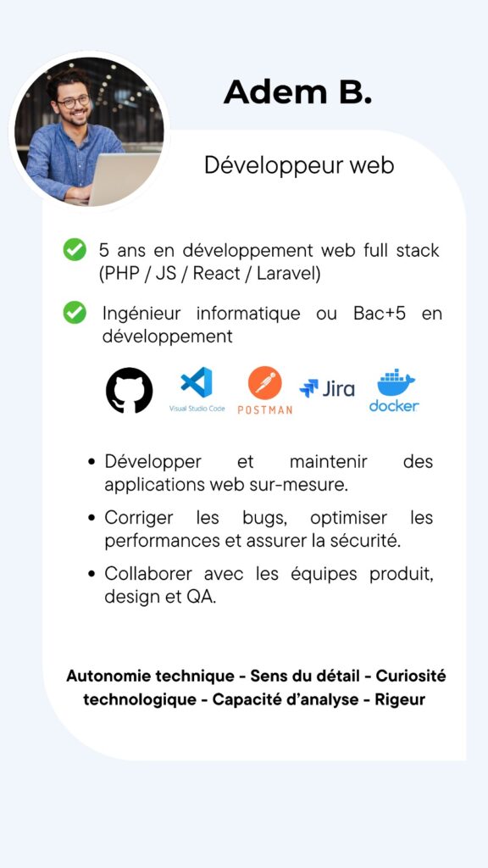
Task: Click the Rigeur skill word
Action: (x=400, y=699)
